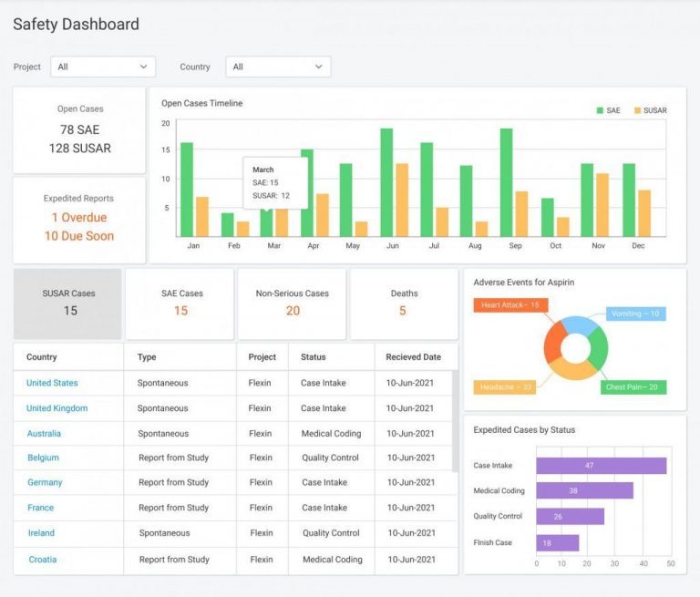This screenshot has height=597, width=700.
Task: Click the Heart Attack chart label
Action: click(x=510, y=305)
